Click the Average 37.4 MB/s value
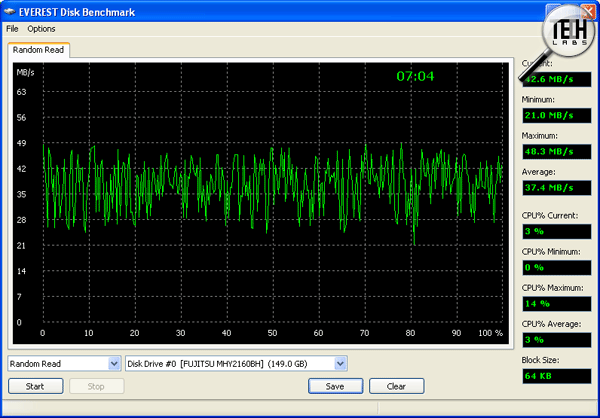This screenshot has height=418, width=600. coord(556,188)
